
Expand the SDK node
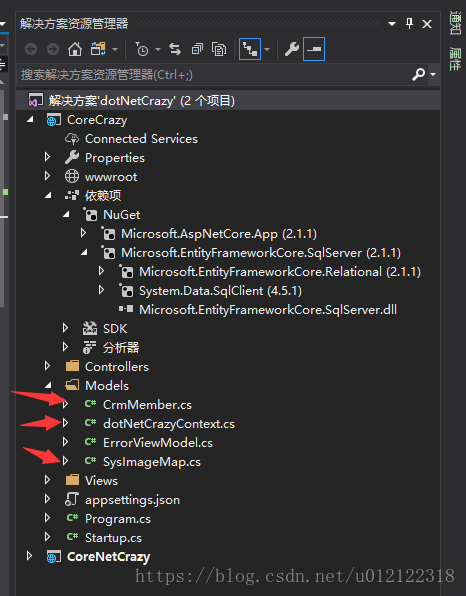click(65, 328)
